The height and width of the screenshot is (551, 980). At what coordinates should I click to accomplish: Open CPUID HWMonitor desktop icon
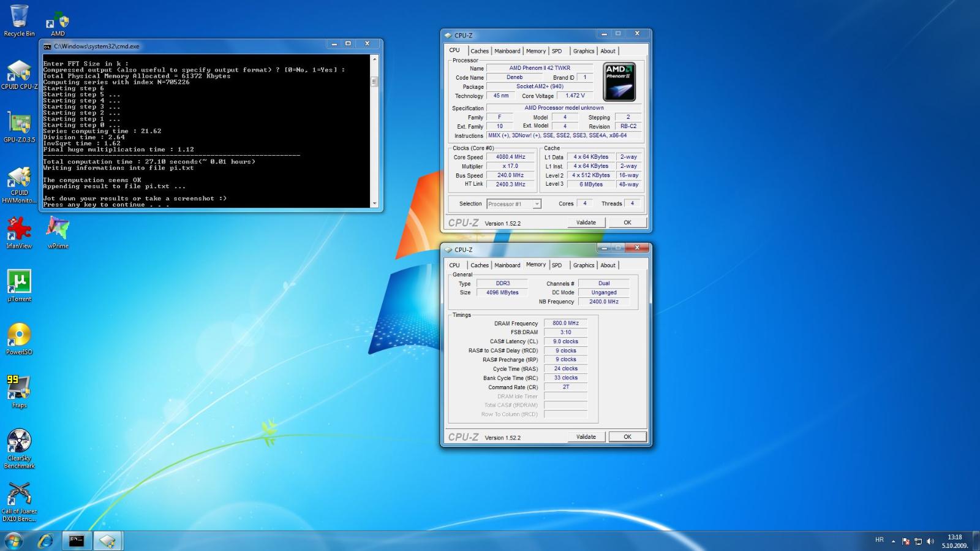[x=19, y=184]
